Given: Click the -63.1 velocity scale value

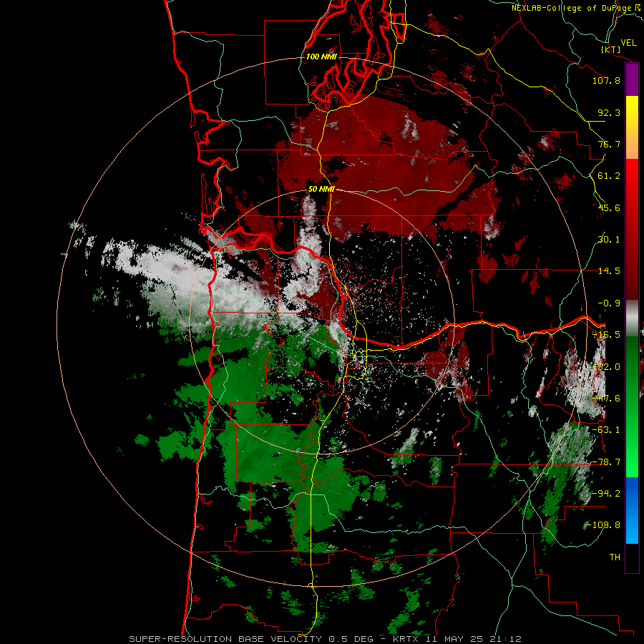Looking at the screenshot, I should [606, 430].
